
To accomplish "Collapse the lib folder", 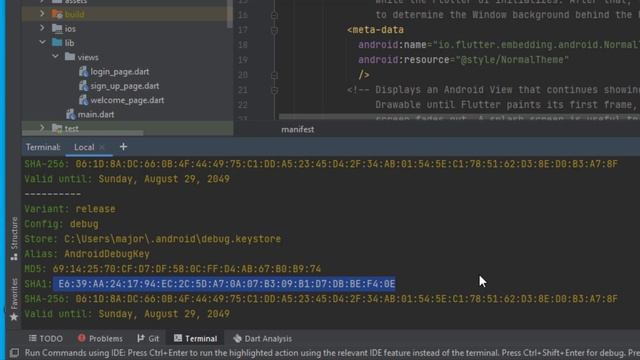I will [42, 42].
